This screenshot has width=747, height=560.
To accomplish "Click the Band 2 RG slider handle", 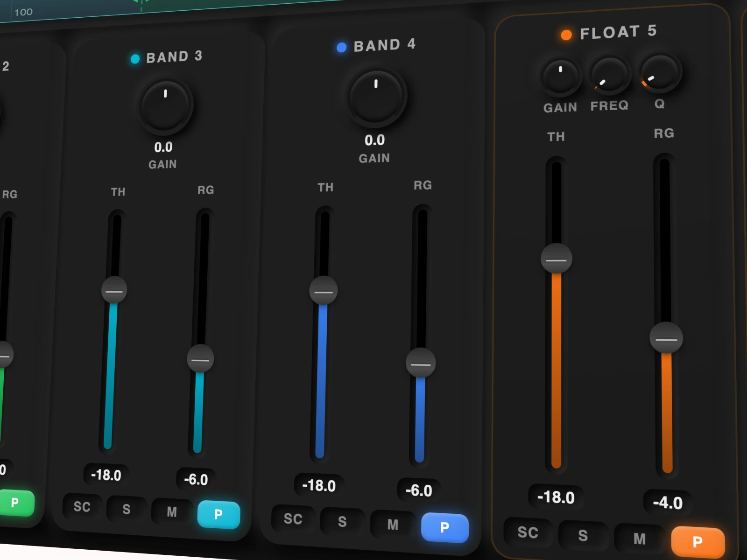I will tap(5, 355).
